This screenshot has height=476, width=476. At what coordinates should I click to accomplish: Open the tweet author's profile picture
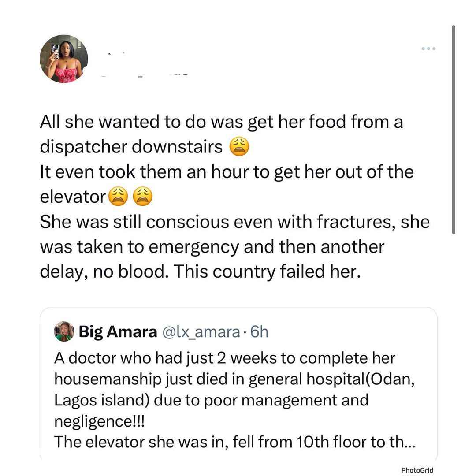64,59
